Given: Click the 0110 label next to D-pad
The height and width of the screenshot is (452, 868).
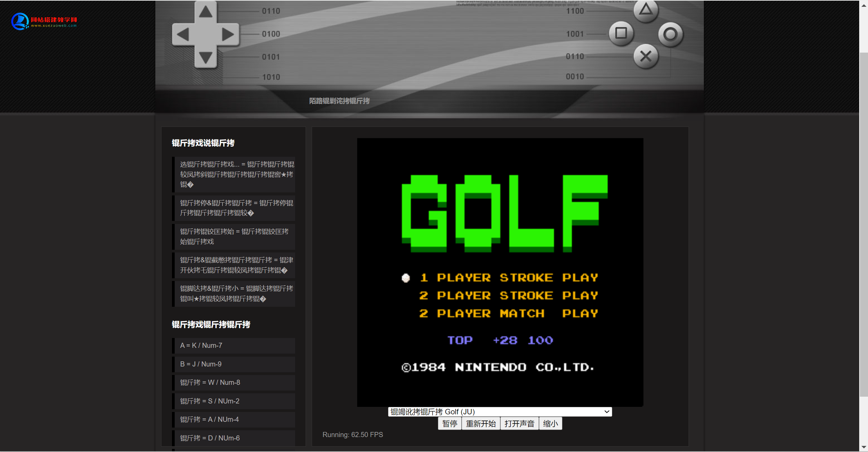Looking at the screenshot, I should (x=271, y=11).
